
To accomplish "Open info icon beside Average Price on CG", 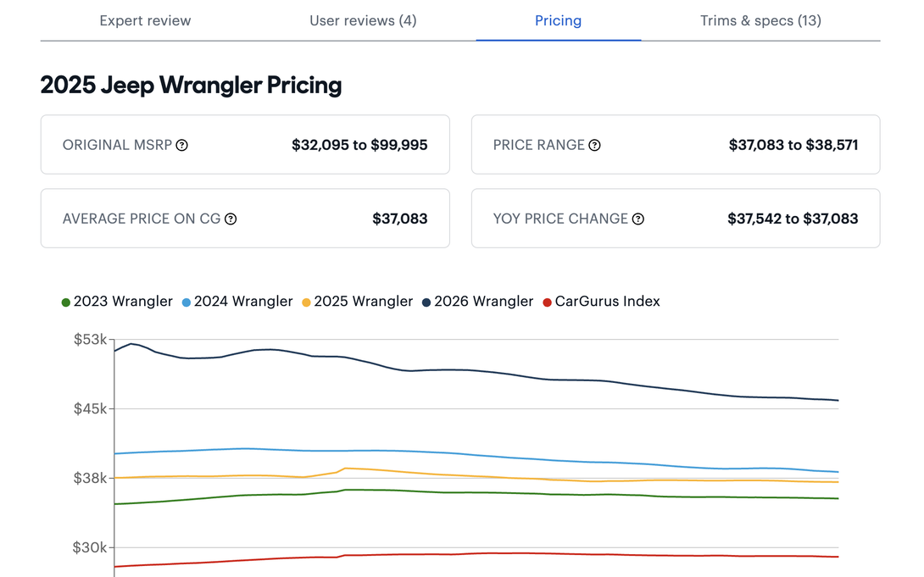I will [231, 219].
